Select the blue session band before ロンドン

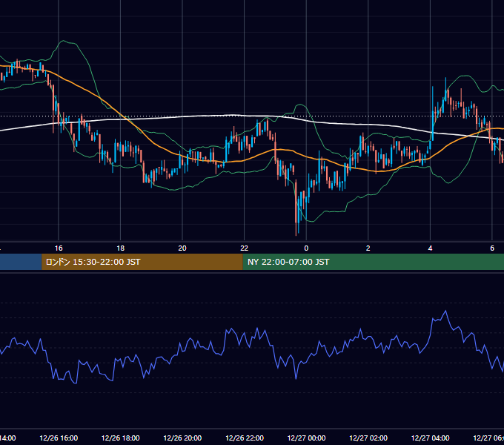click(21, 262)
